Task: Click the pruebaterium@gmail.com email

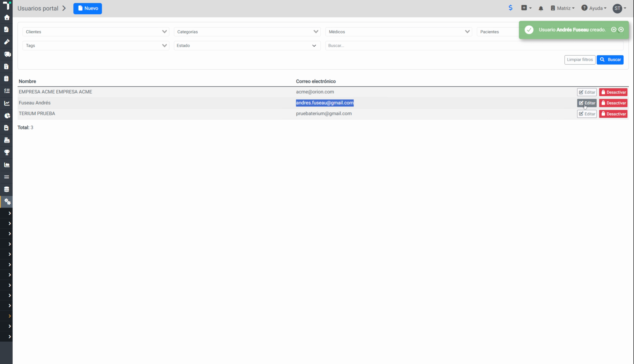Action: 324,114
